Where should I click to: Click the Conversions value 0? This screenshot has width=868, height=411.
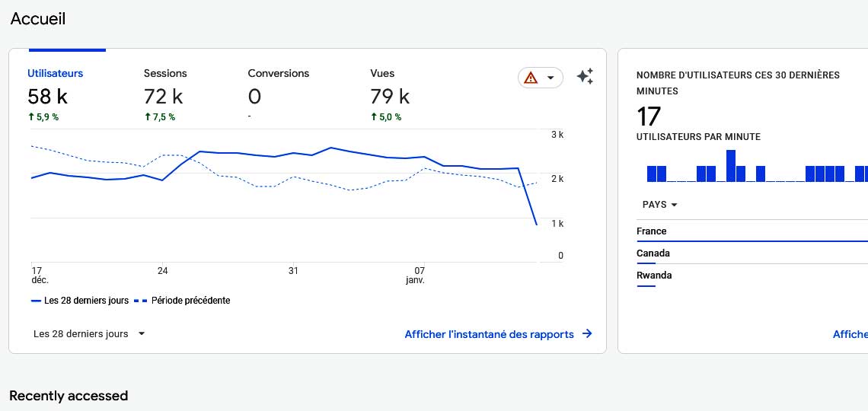pyautogui.click(x=254, y=97)
